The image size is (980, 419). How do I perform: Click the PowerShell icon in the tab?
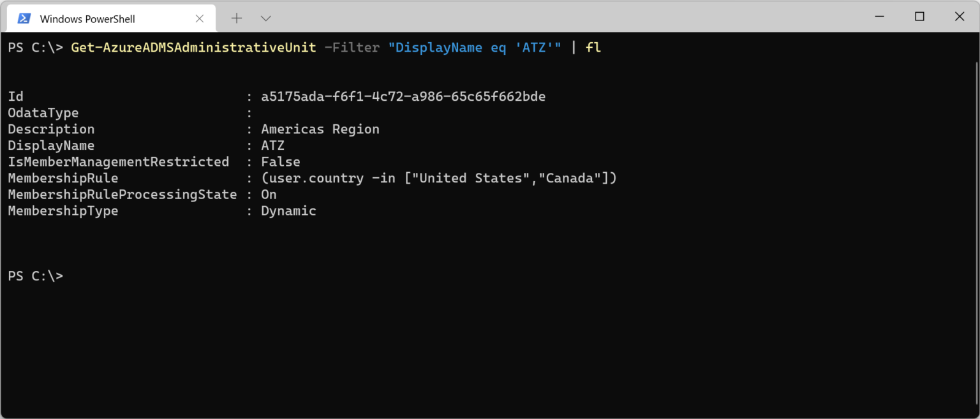(24, 18)
